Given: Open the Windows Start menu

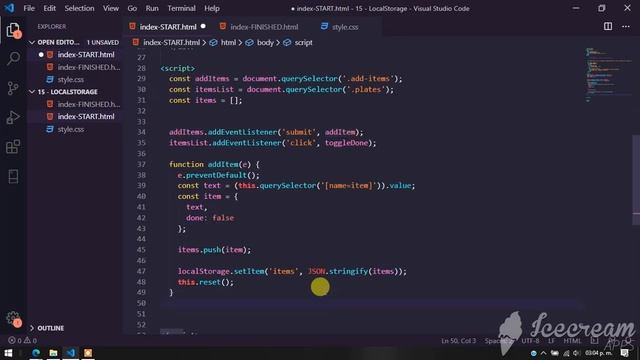Looking at the screenshot, I should (x=8, y=353).
